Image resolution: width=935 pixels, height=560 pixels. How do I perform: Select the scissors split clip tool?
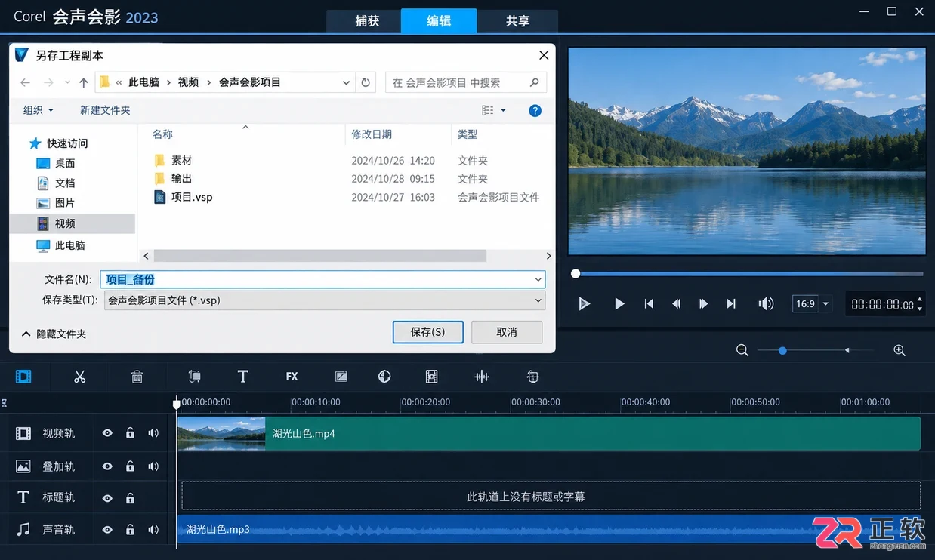click(x=80, y=376)
